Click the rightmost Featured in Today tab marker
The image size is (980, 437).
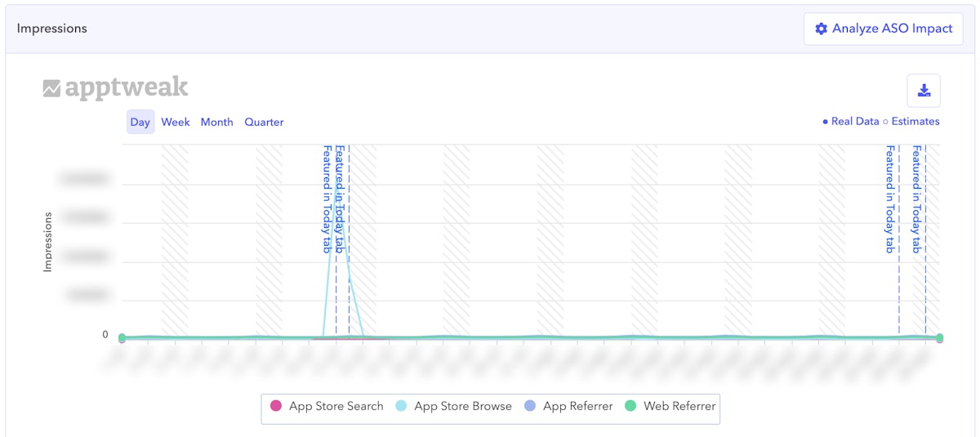pos(917,199)
